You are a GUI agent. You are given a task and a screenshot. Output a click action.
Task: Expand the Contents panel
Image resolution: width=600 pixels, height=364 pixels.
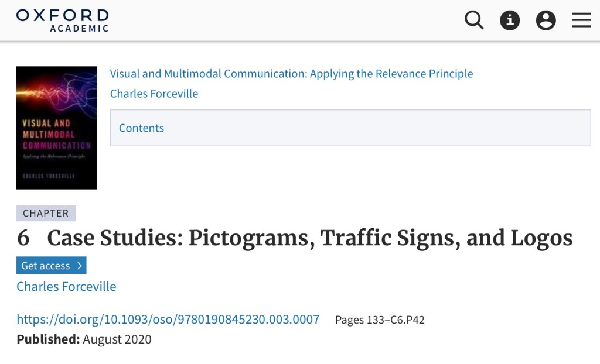click(142, 128)
